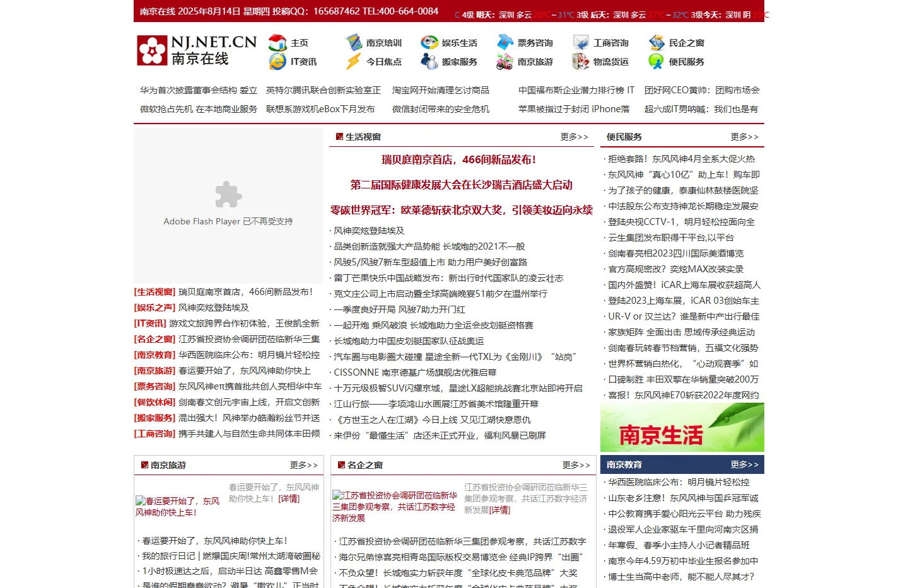The height and width of the screenshot is (588, 898).
Task: Click the 民企之窗 stacked-layers icon
Action: click(x=656, y=43)
